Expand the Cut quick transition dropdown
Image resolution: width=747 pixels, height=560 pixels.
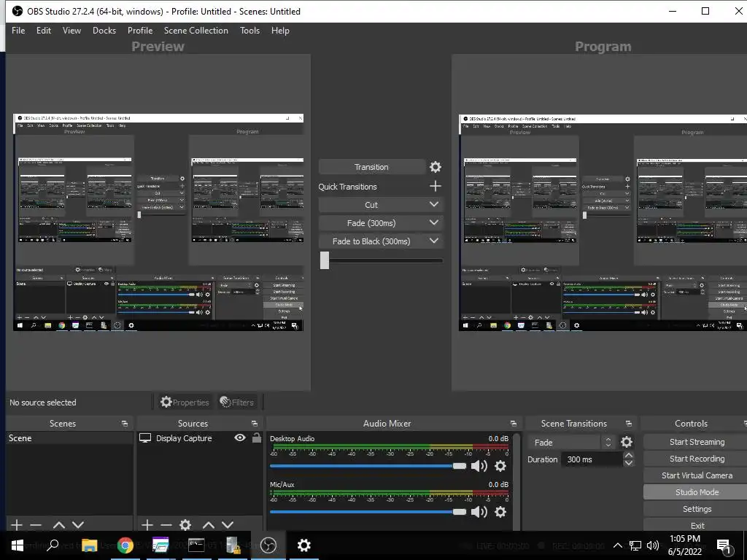tap(434, 204)
